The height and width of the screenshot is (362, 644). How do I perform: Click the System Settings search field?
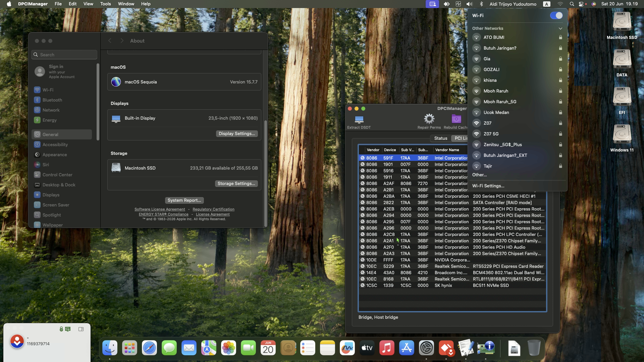point(64,55)
